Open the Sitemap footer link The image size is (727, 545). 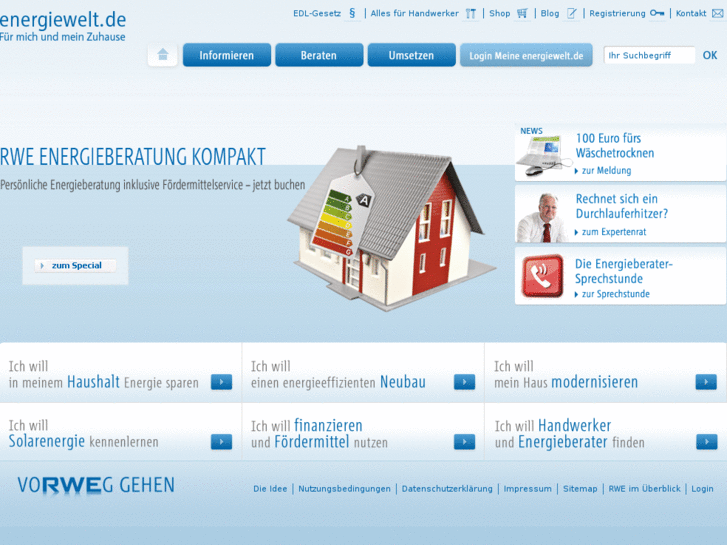pos(580,489)
